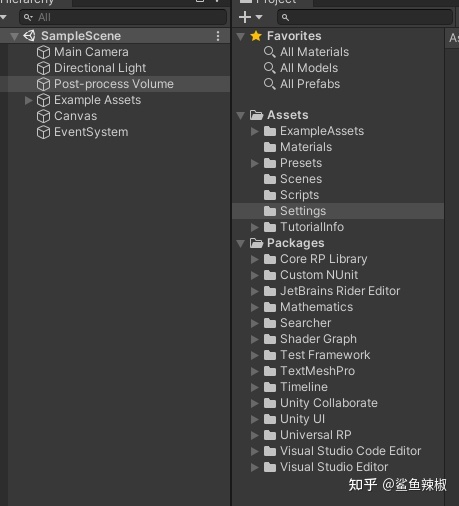The image size is (459, 506).
Task: Select the Universal RP package label
Action: pyautogui.click(x=316, y=435)
